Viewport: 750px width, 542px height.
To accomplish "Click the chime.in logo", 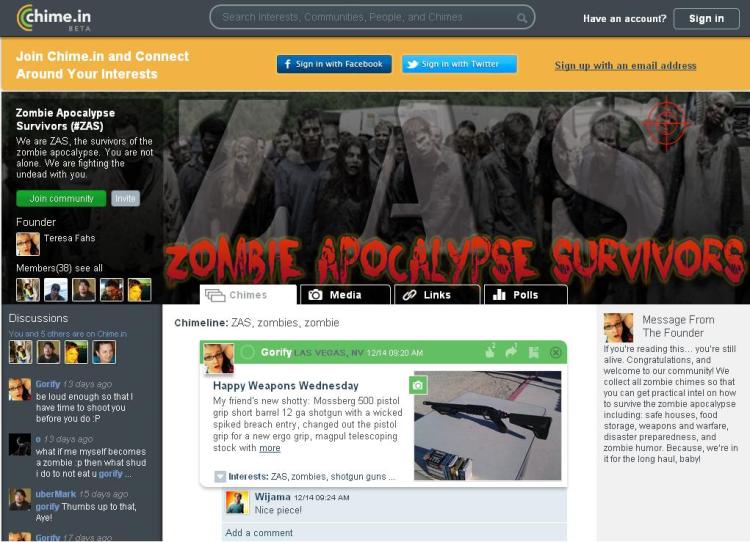I will [x=54, y=17].
